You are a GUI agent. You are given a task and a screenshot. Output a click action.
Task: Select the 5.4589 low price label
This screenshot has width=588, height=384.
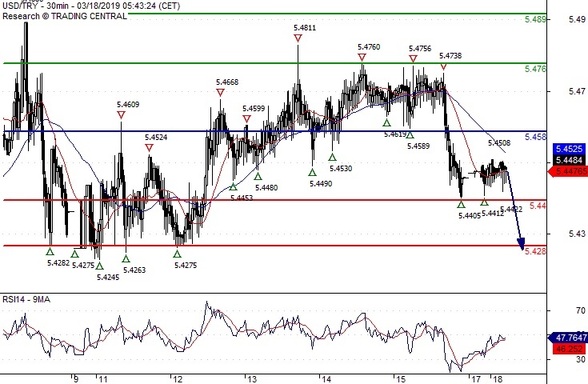[418, 146]
